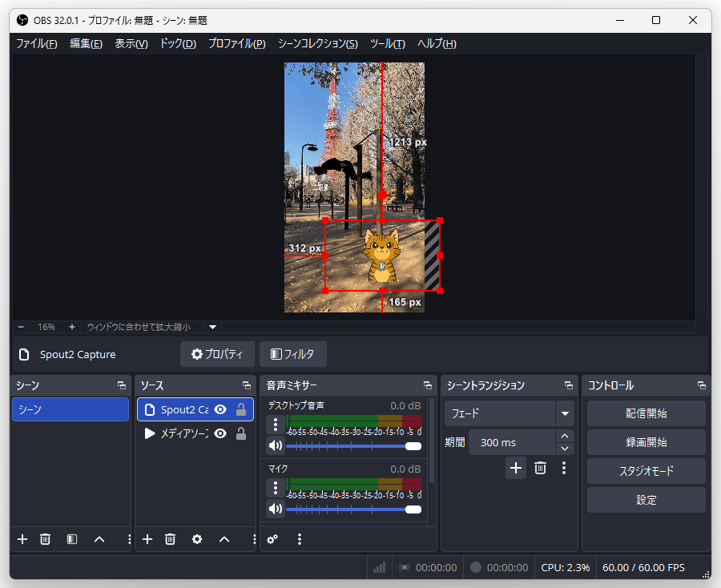The width and height of the screenshot is (721, 588).
Task: Click the 録画開始 button
Action: pos(646,442)
